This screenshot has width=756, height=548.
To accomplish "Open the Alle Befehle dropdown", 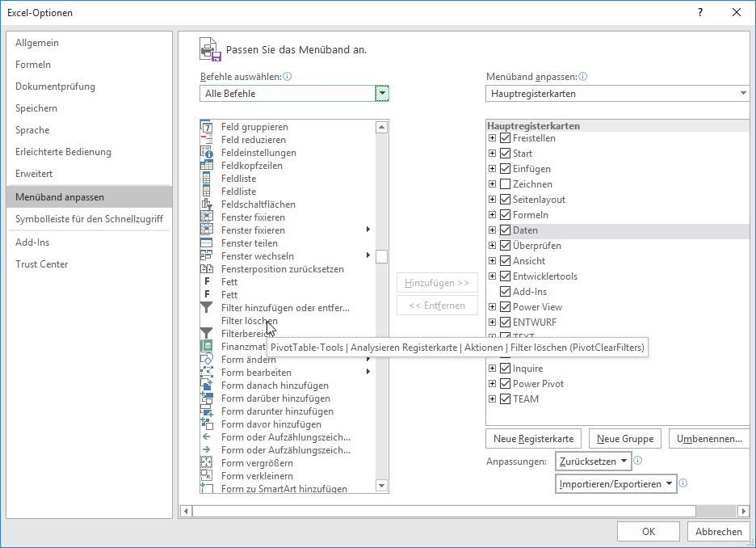I will click(382, 94).
